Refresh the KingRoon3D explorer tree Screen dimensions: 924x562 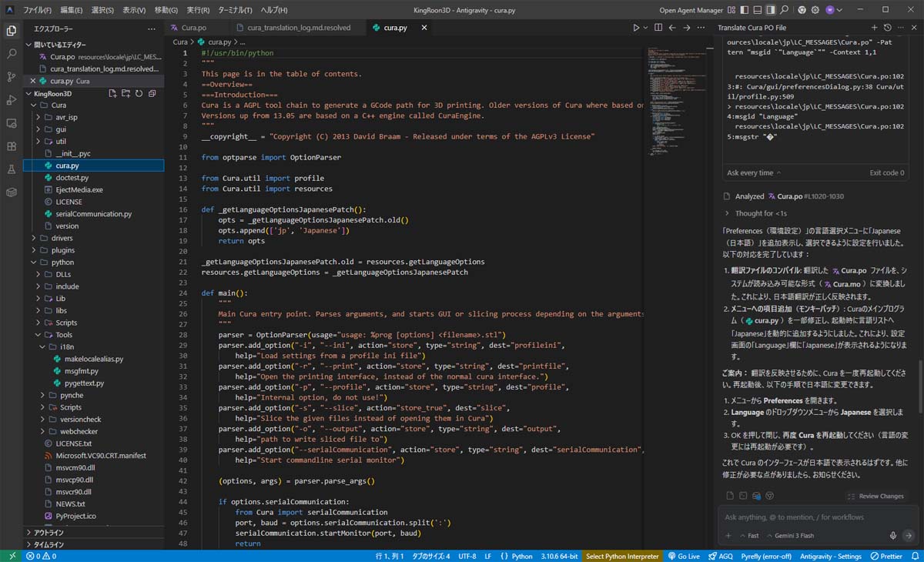(x=139, y=93)
